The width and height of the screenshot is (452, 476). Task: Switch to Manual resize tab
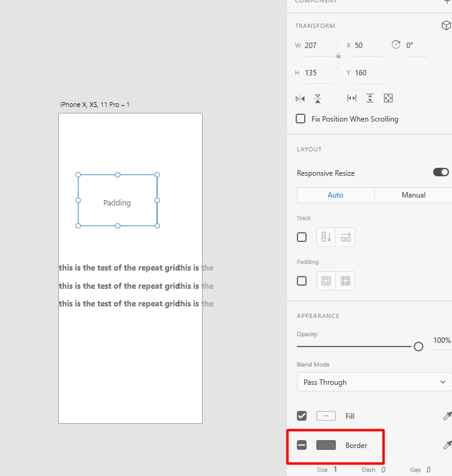pyautogui.click(x=414, y=195)
